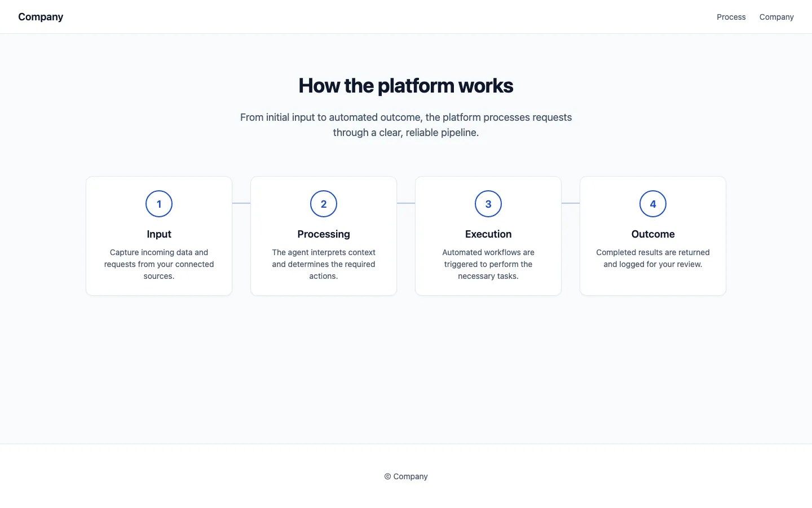Click the subtitle beginning 'From initial input'
Image resolution: width=812 pixels, height=508 pixels.
[x=406, y=125]
